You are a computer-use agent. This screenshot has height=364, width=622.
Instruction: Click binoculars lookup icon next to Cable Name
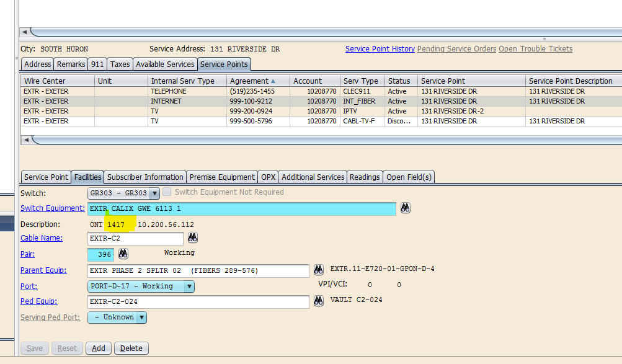(x=193, y=238)
